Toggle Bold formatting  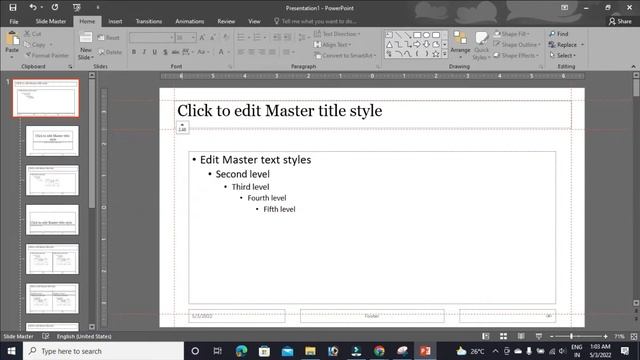pos(133,52)
